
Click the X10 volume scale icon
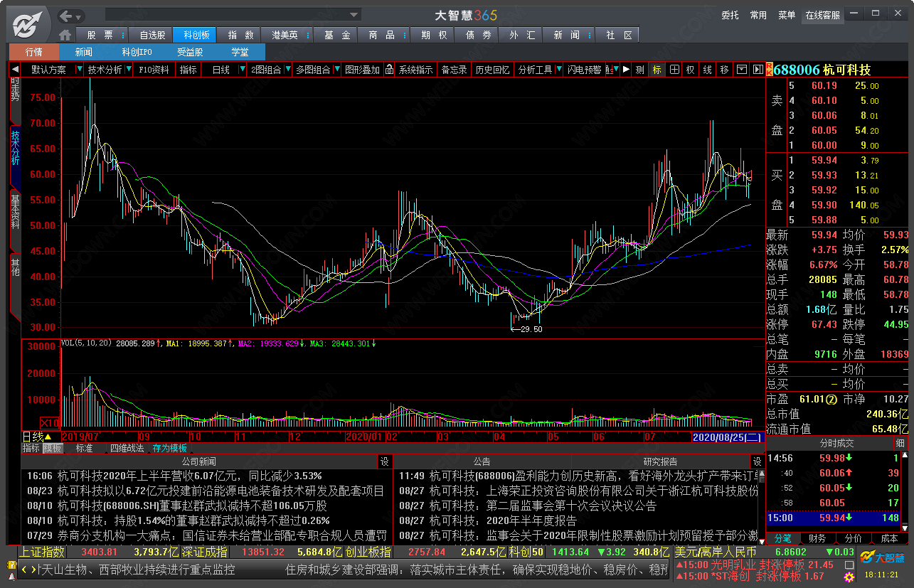pyautogui.click(x=50, y=422)
